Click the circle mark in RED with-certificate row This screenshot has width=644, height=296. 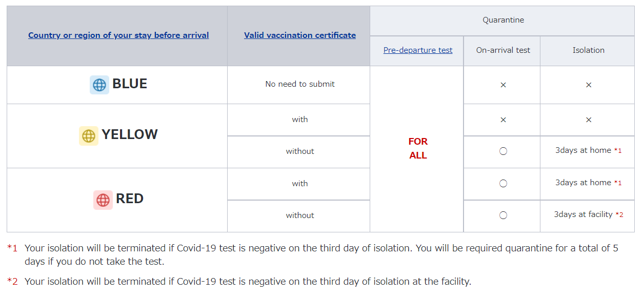(x=503, y=184)
